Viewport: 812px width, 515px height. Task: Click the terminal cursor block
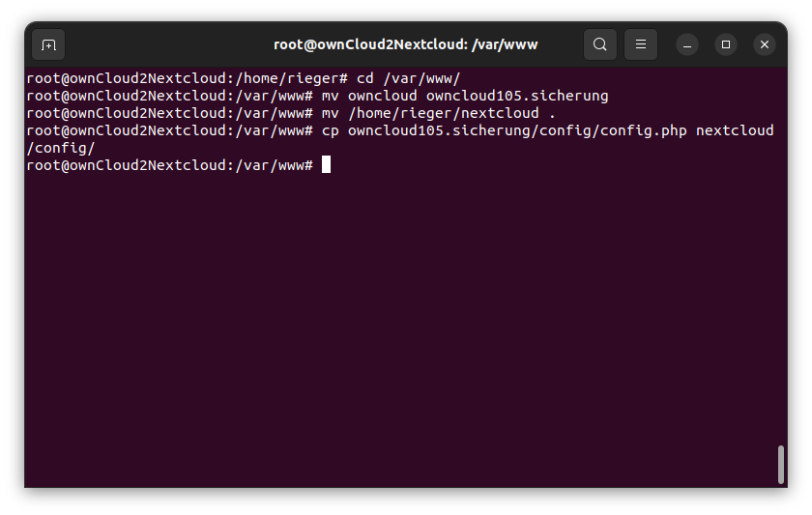pos(326,165)
